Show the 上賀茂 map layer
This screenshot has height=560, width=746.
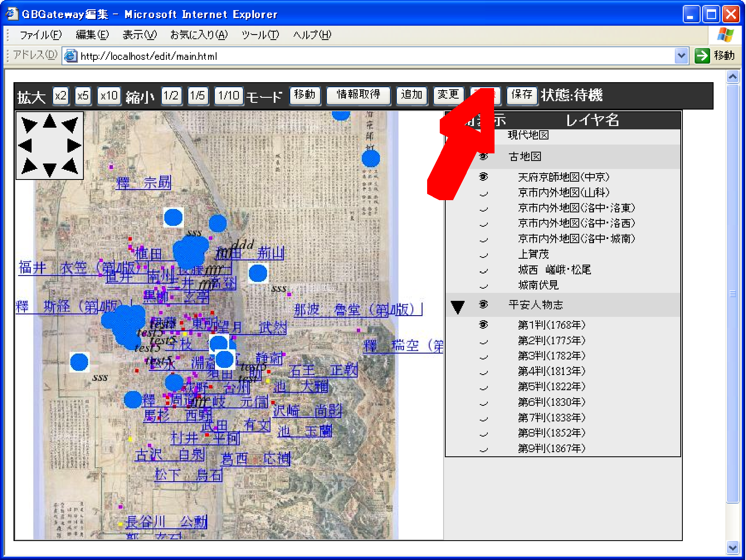point(484,255)
